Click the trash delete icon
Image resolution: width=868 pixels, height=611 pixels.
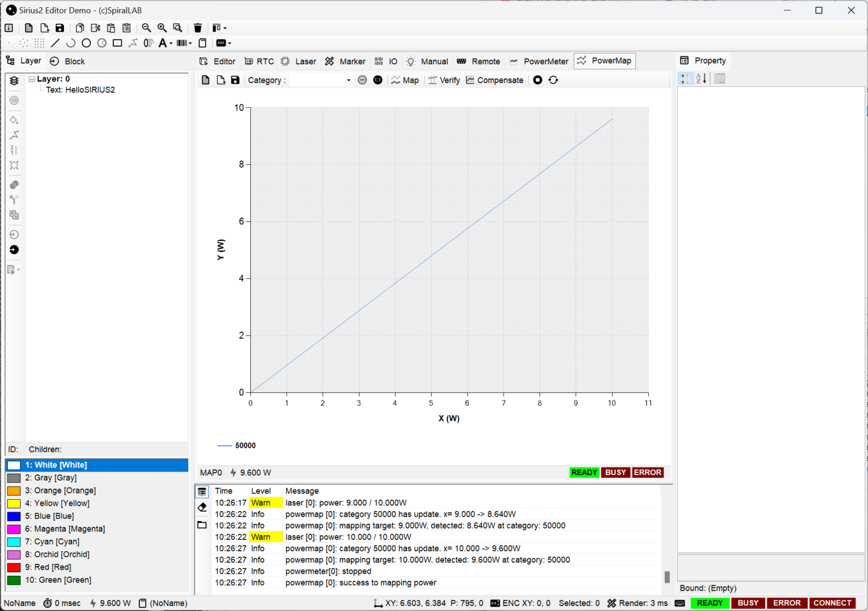(198, 28)
